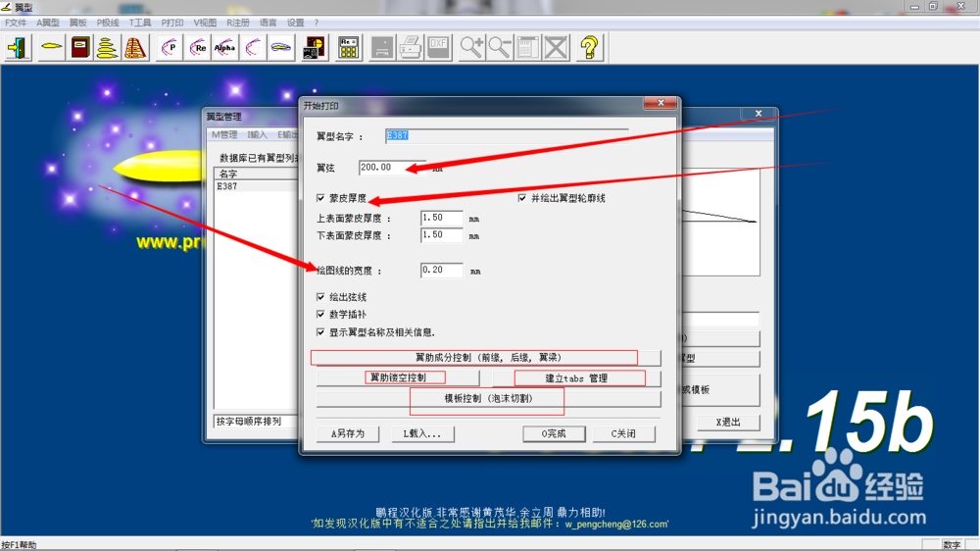Click the 上表面蒙皮厚度 input field

coord(442,218)
